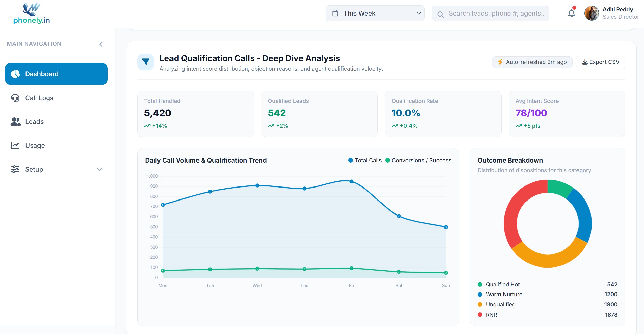
Task: Click the Dashboard pie chart icon
Action: coord(15,74)
